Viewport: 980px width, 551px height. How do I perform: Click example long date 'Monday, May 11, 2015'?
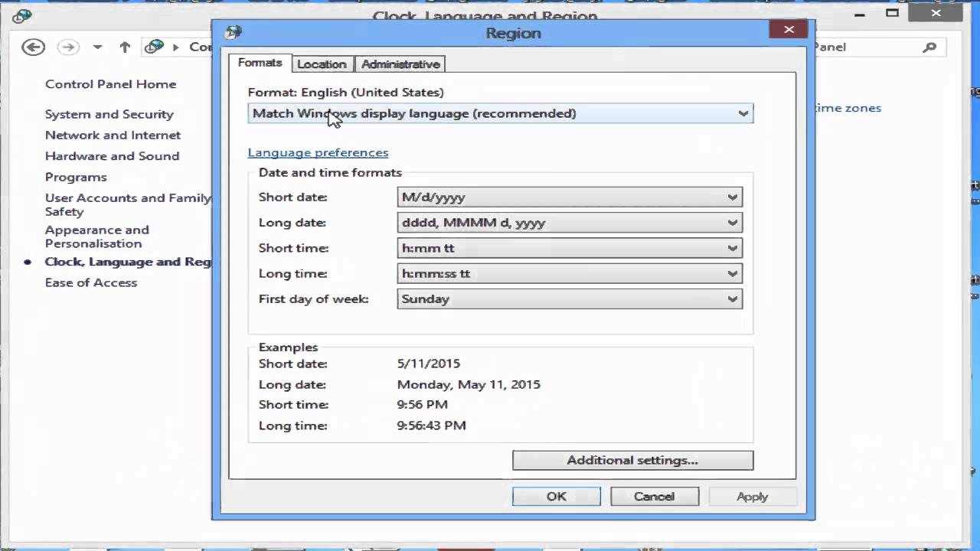[469, 384]
